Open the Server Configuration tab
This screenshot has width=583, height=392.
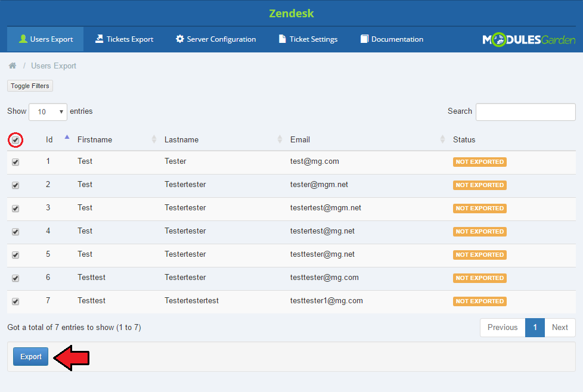point(216,39)
